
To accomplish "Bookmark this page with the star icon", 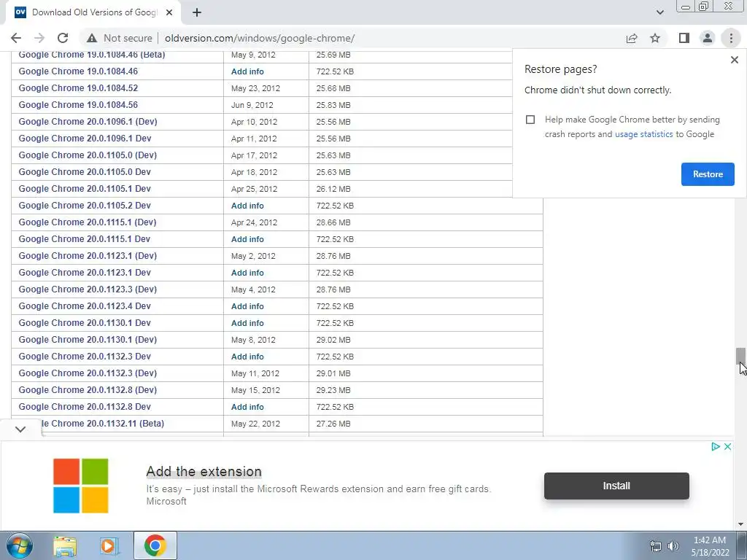I will 655,38.
